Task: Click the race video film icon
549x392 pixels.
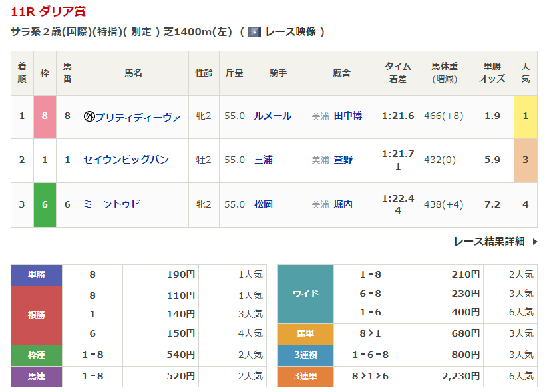Action: pyautogui.click(x=254, y=32)
